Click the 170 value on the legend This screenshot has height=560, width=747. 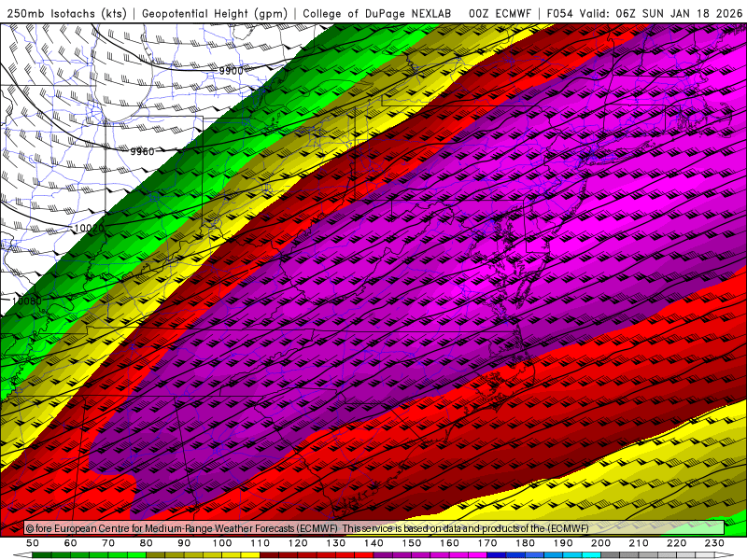point(486,543)
